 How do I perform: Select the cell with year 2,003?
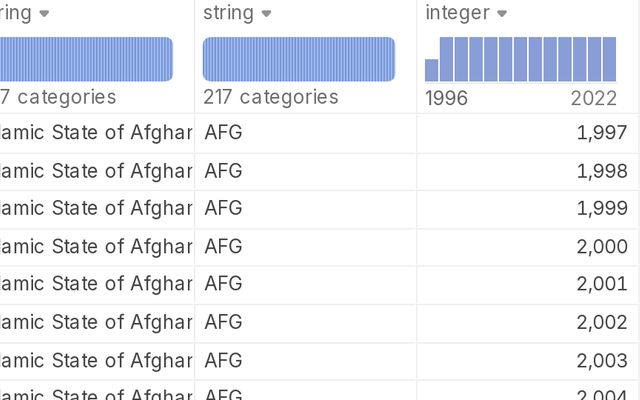point(526,361)
